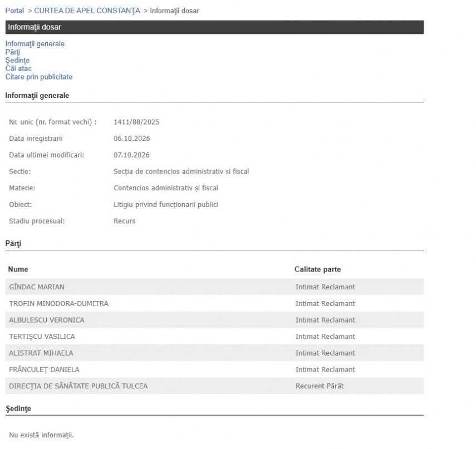Select Litigiu privind funcționarii publici text
The width and height of the screenshot is (476, 449).
point(166,205)
